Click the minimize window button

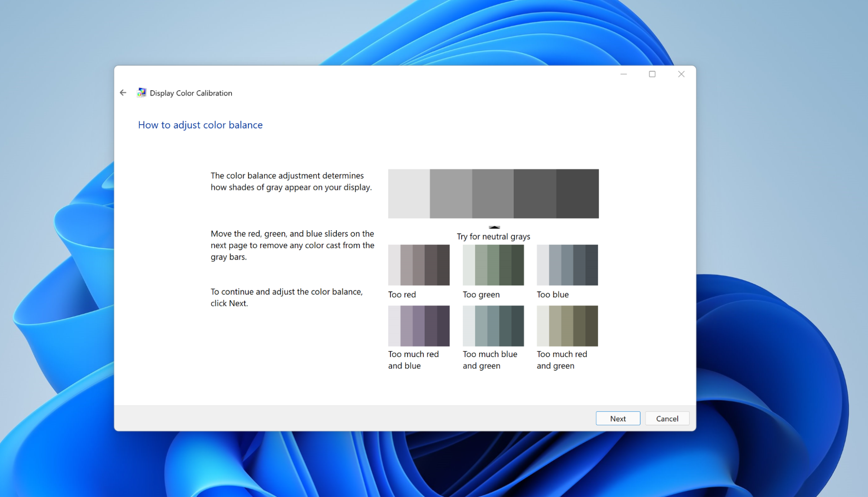point(624,74)
